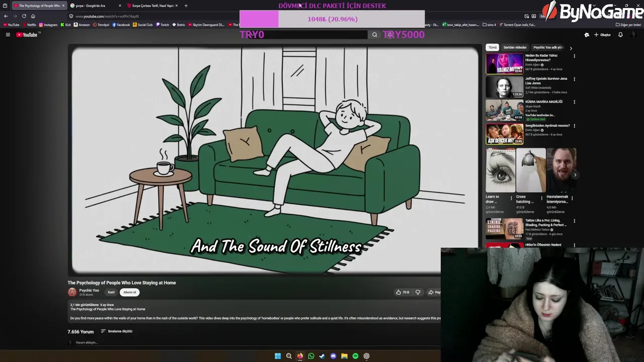644x362 pixels.
Task: Close the Google'da Ara tab
Action: [120, 6]
